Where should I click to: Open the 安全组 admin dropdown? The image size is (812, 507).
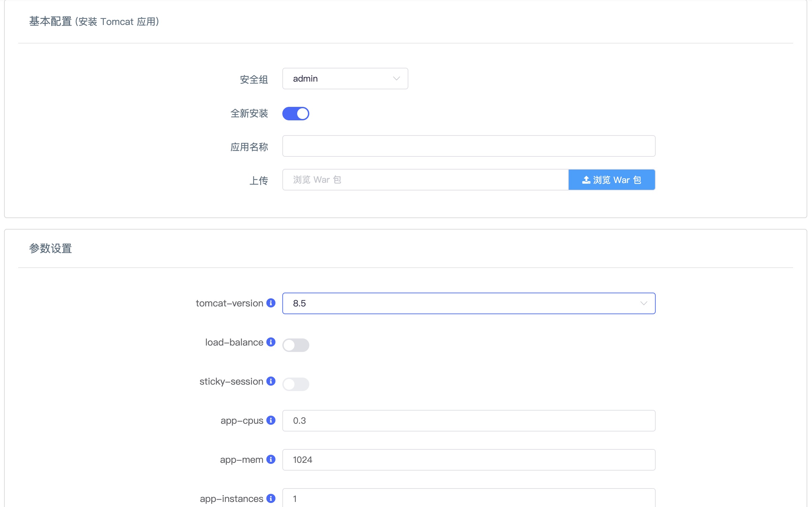click(x=345, y=79)
